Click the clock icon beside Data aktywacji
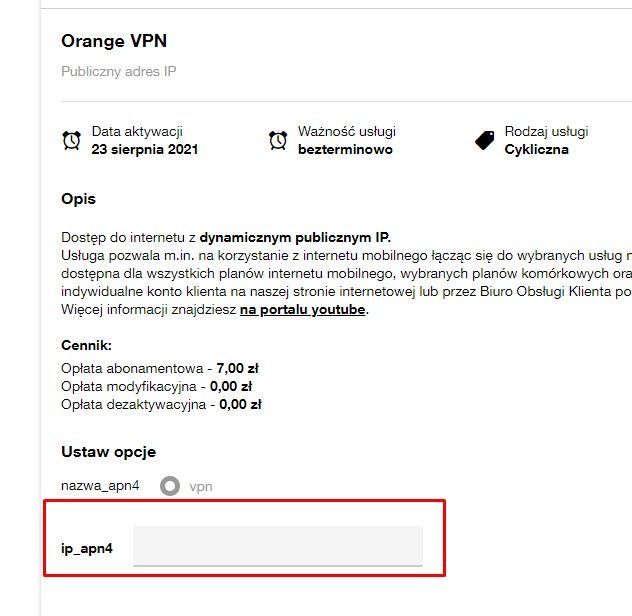 [71, 141]
